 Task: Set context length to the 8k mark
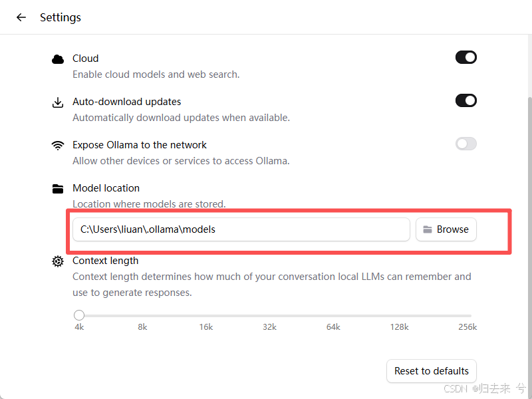pyautogui.click(x=142, y=316)
